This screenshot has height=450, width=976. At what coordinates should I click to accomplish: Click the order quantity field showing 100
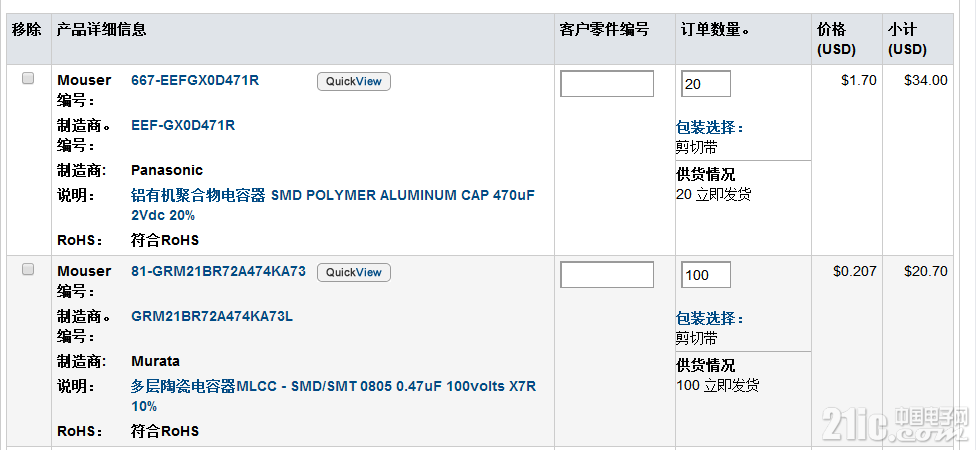pos(706,275)
